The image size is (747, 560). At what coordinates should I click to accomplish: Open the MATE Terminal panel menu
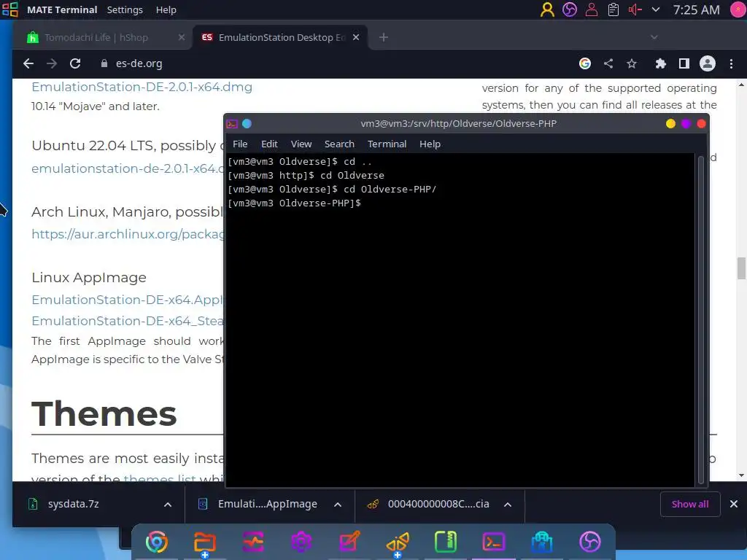coord(62,9)
